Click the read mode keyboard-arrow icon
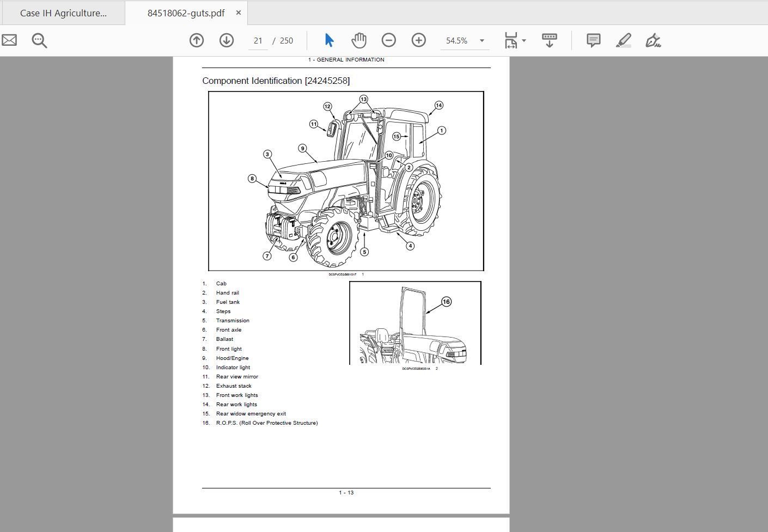This screenshot has height=532, width=768. click(549, 40)
